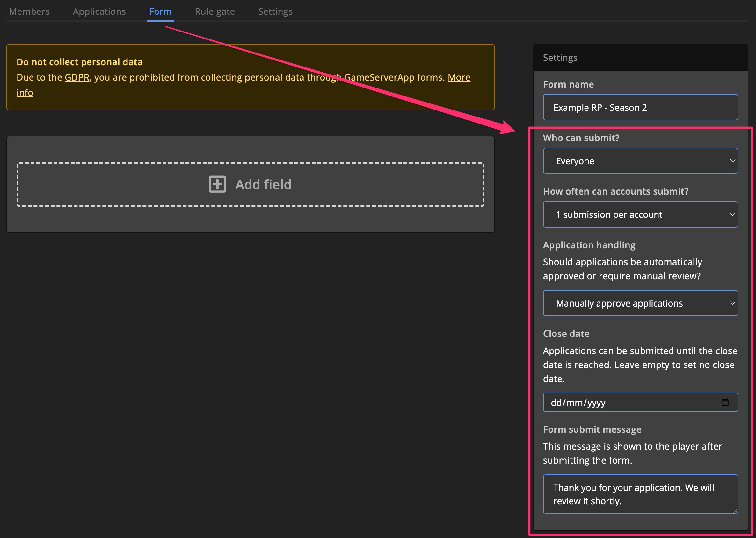Open the 'Who can submit?' dropdown
The width and height of the screenshot is (756, 538).
pyautogui.click(x=640, y=161)
